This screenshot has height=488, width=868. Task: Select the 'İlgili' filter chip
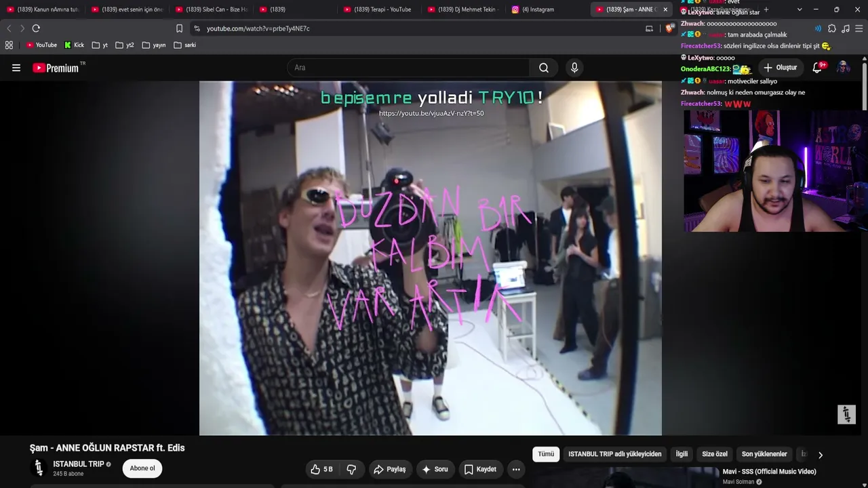682,454
